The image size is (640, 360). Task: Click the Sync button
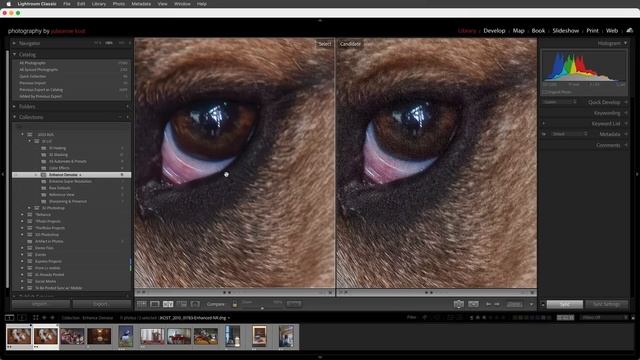(x=564, y=304)
